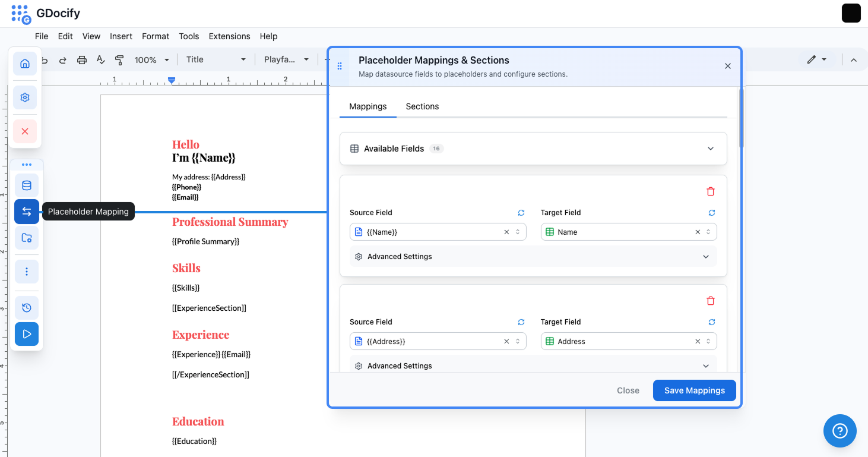
Task: Click the red X sidebar button
Action: [x=25, y=131]
